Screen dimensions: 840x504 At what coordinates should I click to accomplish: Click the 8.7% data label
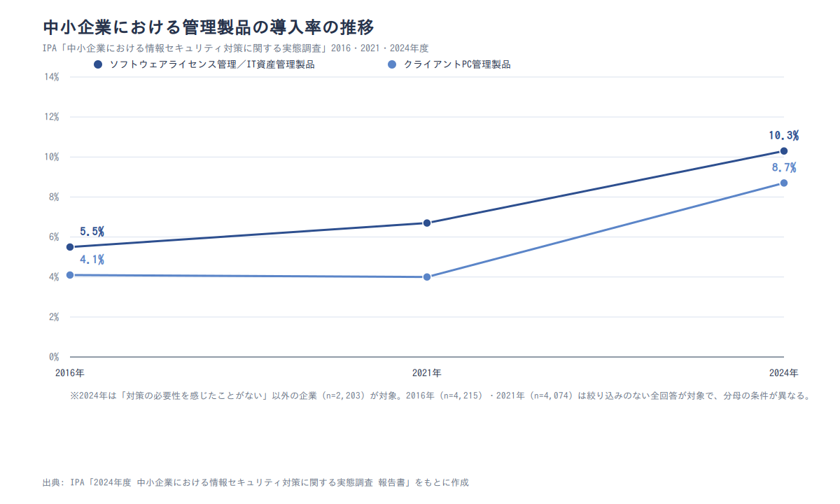[784, 168]
